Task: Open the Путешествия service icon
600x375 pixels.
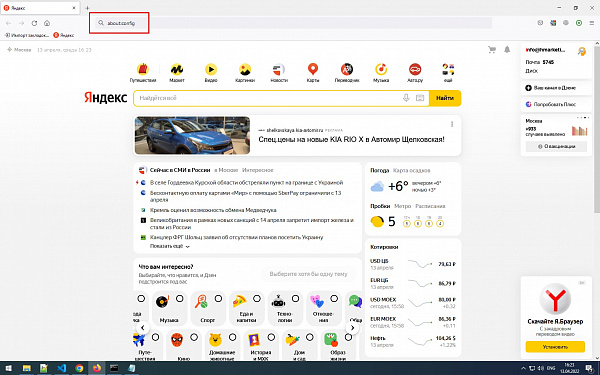Action: pyautogui.click(x=143, y=69)
